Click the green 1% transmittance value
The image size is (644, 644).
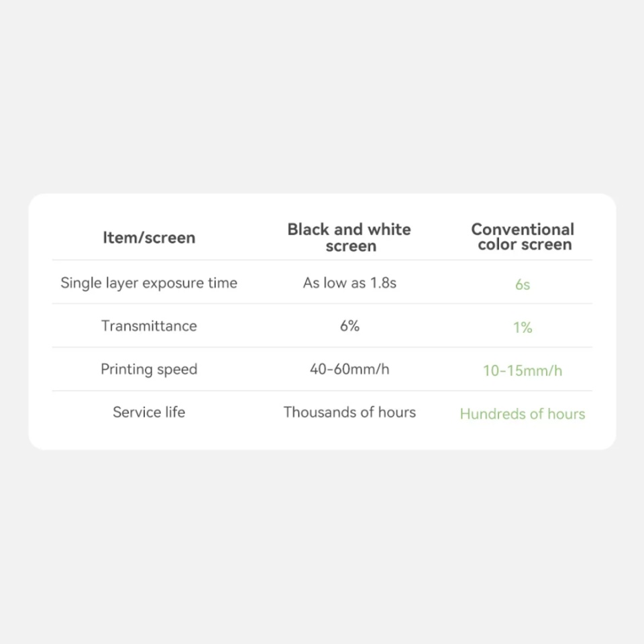click(x=523, y=327)
